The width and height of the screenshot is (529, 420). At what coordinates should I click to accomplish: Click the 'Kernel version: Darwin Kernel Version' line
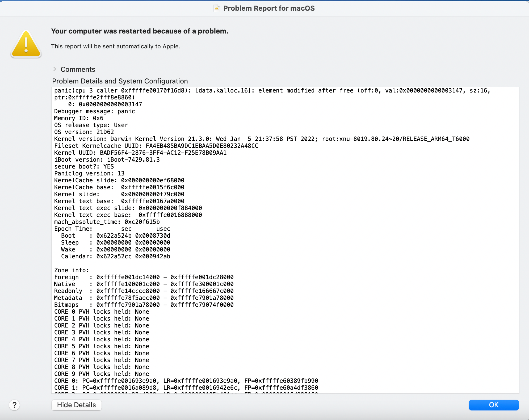point(262,139)
